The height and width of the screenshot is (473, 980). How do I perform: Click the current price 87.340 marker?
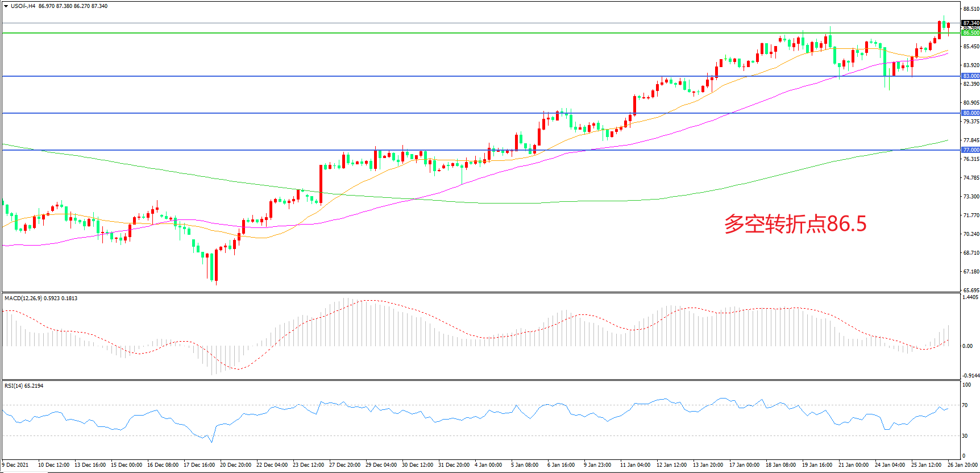click(970, 23)
